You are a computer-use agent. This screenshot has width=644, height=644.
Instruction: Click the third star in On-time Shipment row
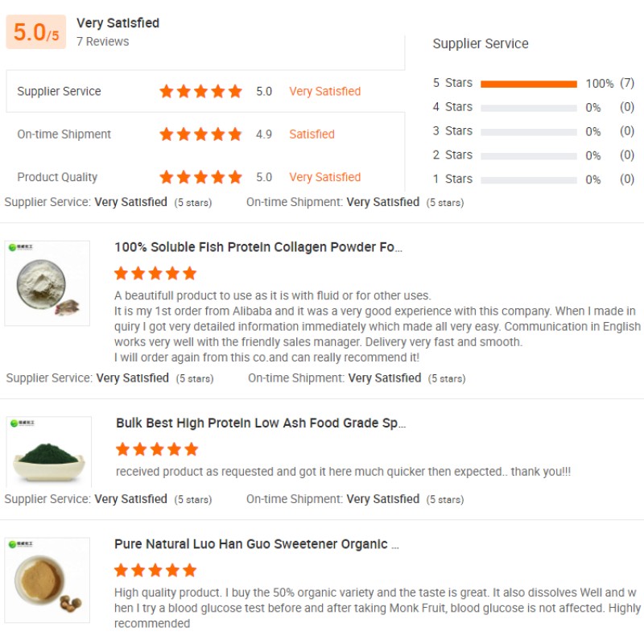[200, 134]
